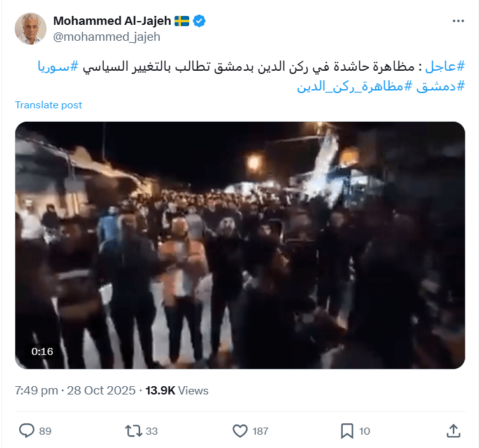The image size is (479, 448).
Task: Open the #دمشق hashtag
Action: point(441,87)
